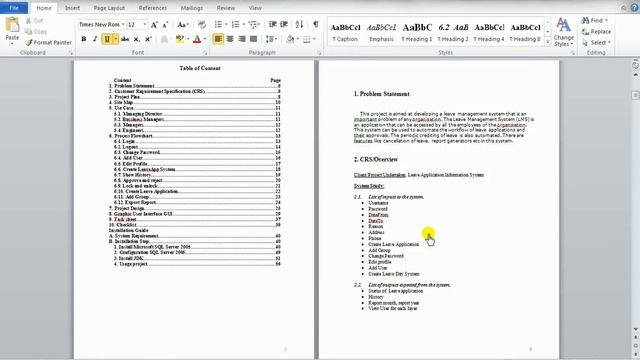Click the Cut command
This screenshot has width=640, height=360.
tap(34, 20)
